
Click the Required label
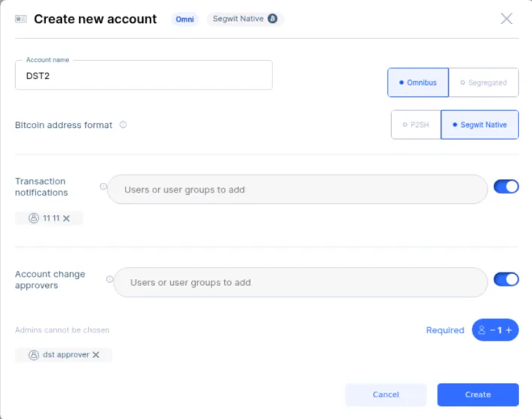tap(445, 330)
